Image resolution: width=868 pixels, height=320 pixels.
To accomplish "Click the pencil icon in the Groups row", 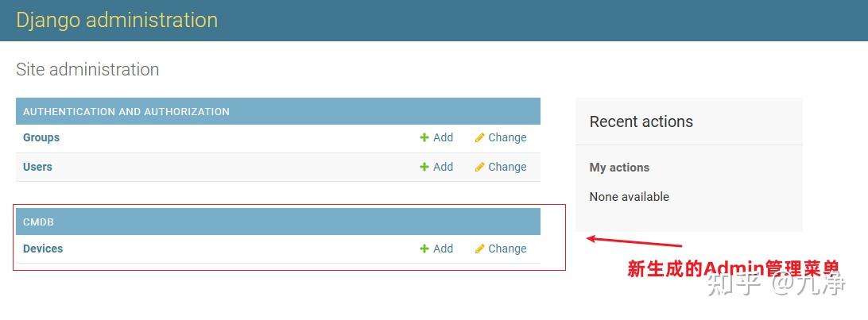I will tap(479, 137).
